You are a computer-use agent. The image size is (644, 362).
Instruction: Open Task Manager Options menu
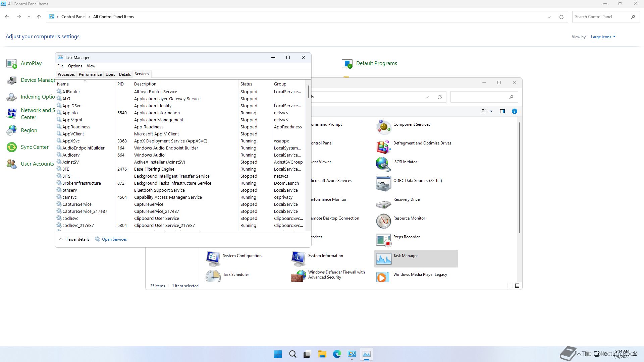coord(75,66)
